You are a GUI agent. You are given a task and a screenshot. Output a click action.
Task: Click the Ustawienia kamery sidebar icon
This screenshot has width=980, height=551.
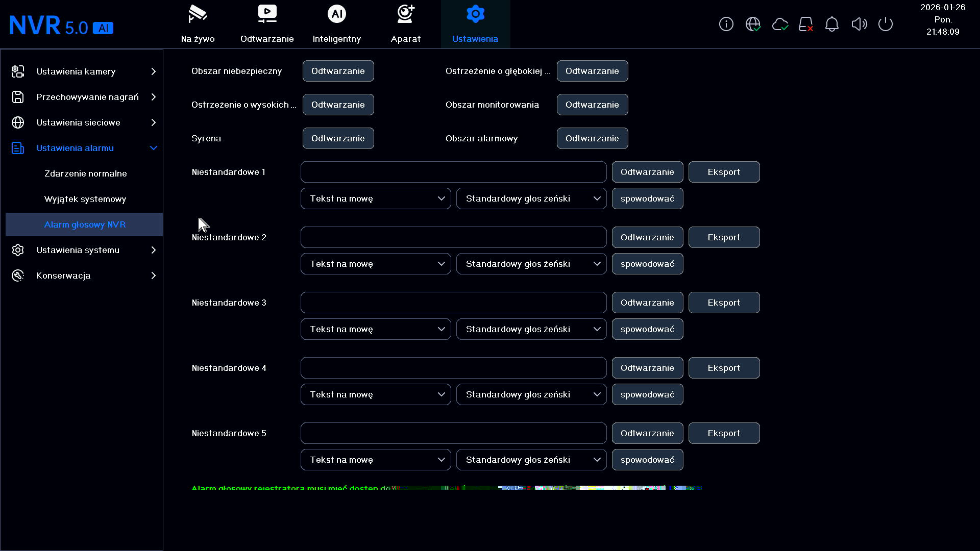click(x=18, y=71)
